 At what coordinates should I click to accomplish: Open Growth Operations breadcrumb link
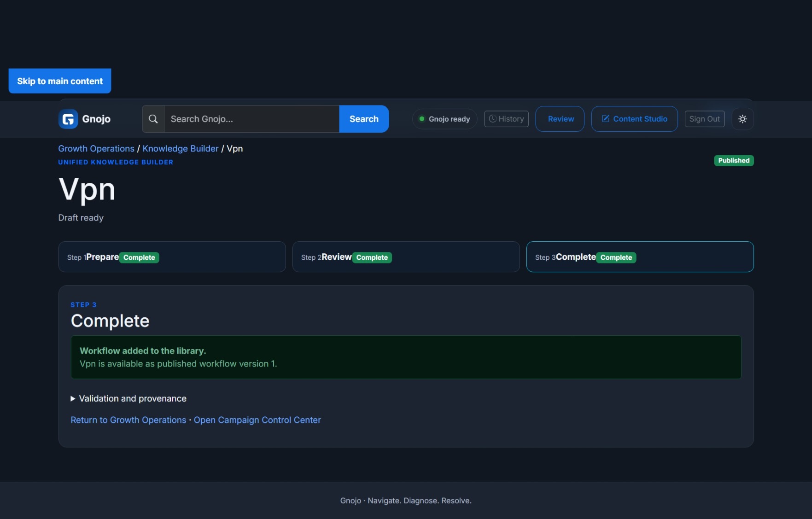96,149
